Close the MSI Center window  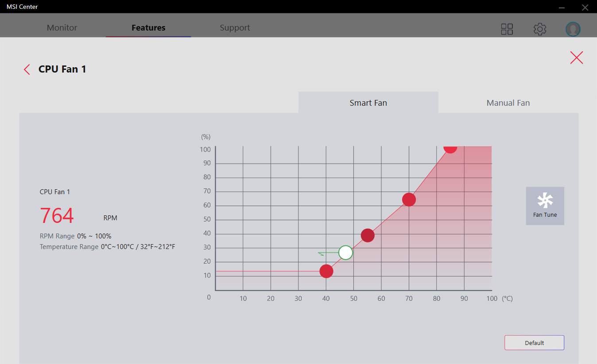(x=584, y=7)
